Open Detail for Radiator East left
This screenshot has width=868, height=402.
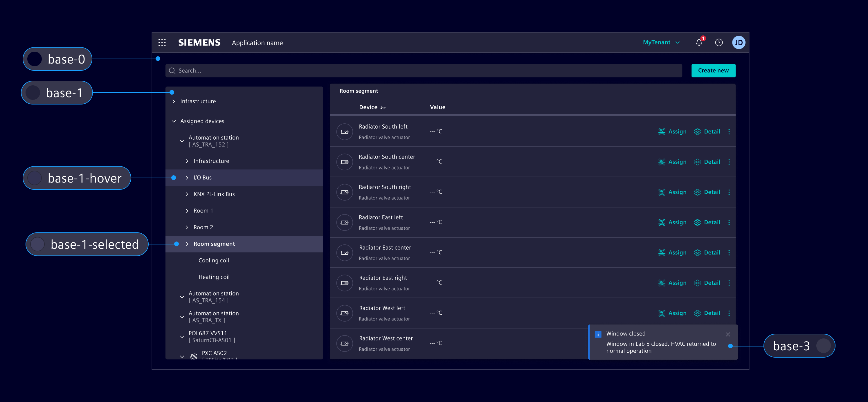(x=707, y=222)
